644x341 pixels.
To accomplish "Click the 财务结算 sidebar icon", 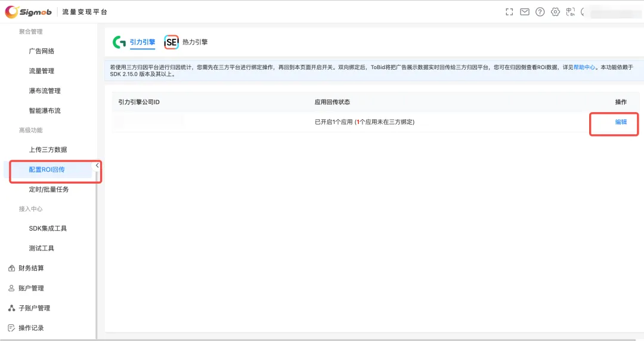I will coord(11,268).
